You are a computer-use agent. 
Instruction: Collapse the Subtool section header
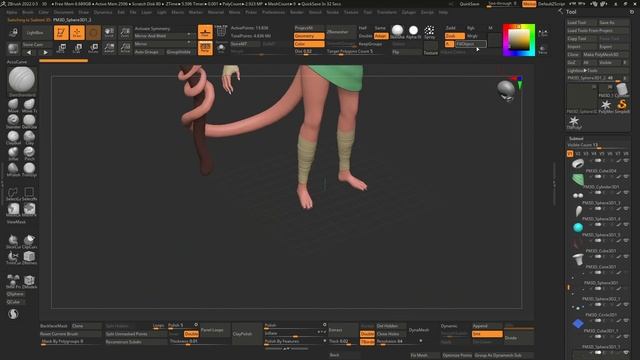pyautogui.click(x=576, y=139)
